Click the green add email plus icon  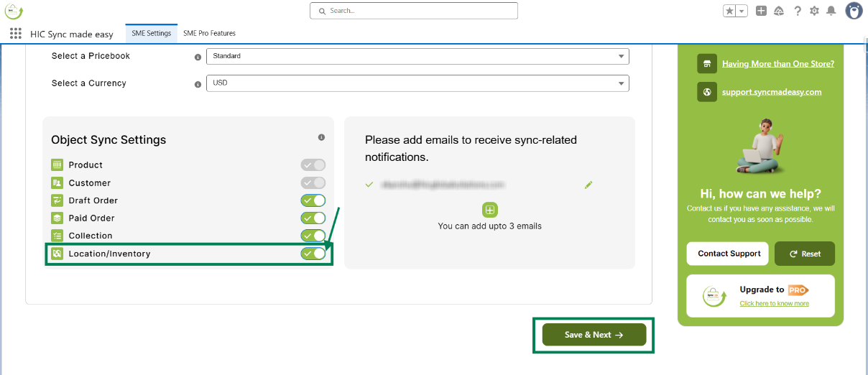(x=489, y=210)
